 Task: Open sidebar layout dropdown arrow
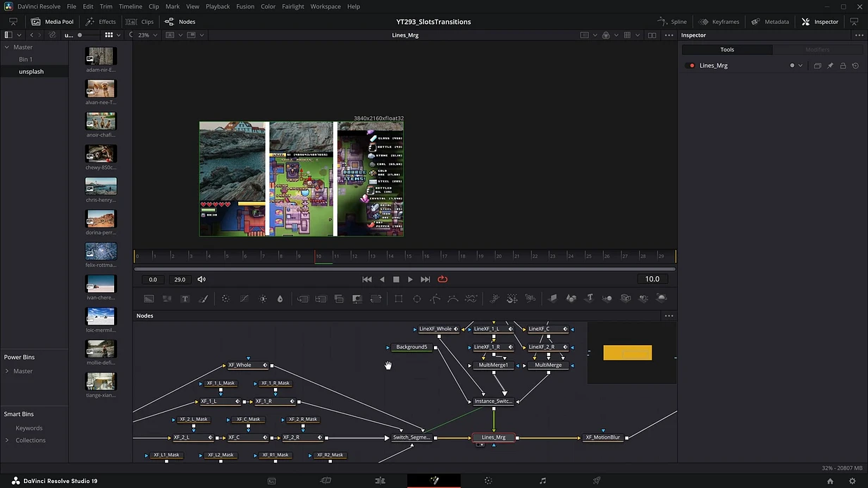click(x=19, y=35)
